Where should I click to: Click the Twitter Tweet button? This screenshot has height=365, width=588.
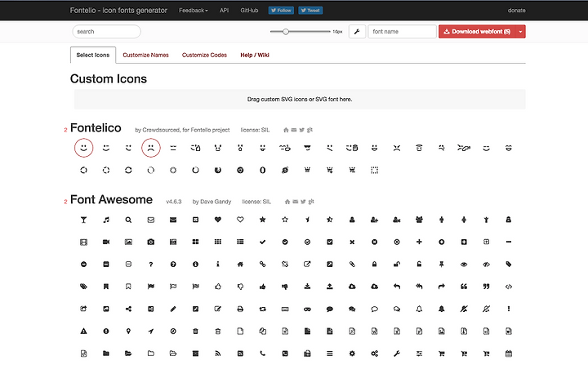[310, 11]
